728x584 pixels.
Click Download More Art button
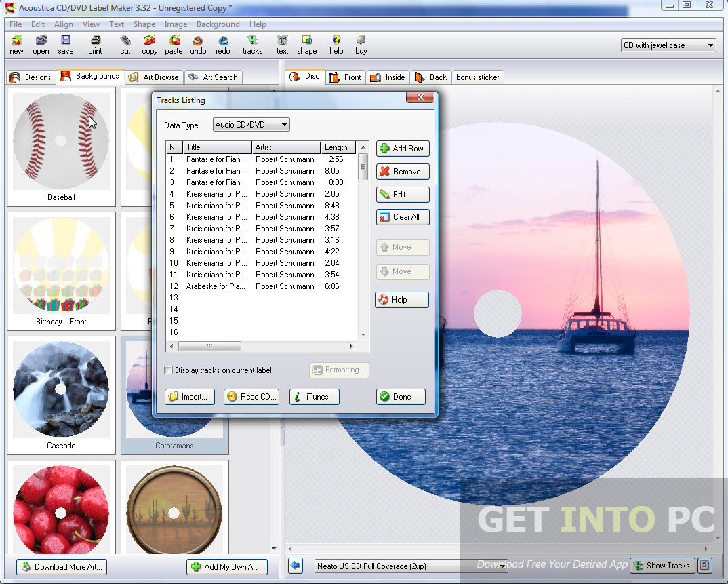click(62, 567)
